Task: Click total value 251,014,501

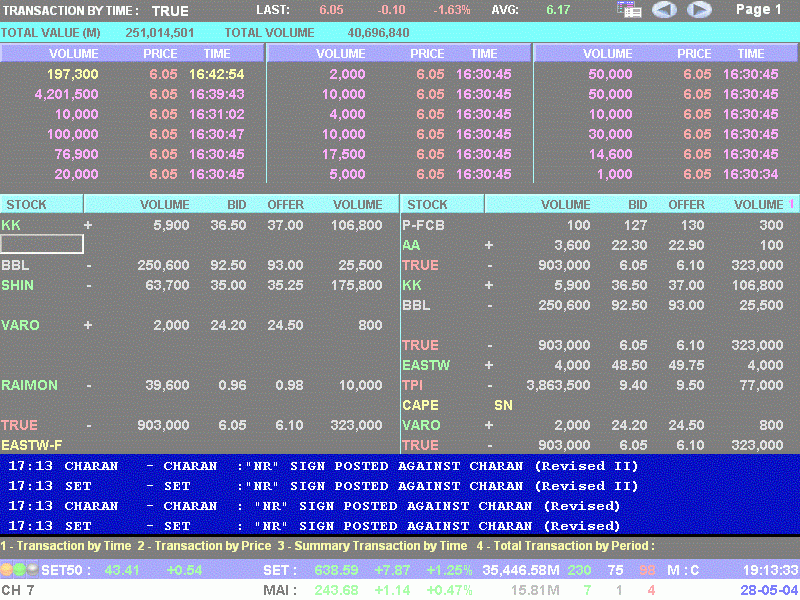Action: coord(160,33)
